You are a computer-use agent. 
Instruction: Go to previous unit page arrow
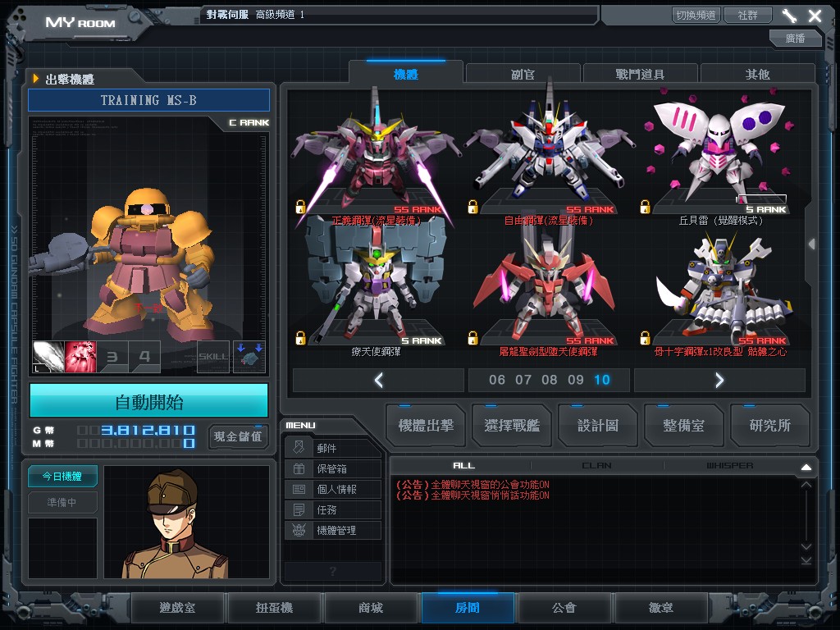click(x=378, y=381)
